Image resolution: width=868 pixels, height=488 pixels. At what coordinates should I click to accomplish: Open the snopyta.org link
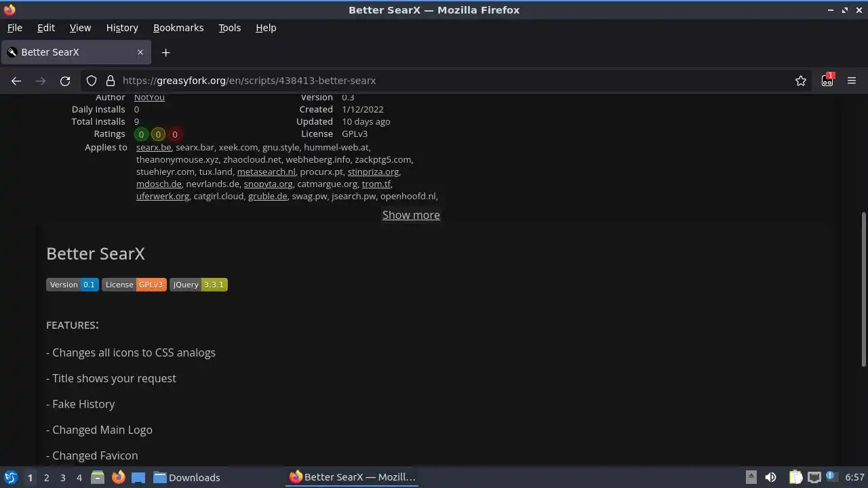(x=268, y=184)
